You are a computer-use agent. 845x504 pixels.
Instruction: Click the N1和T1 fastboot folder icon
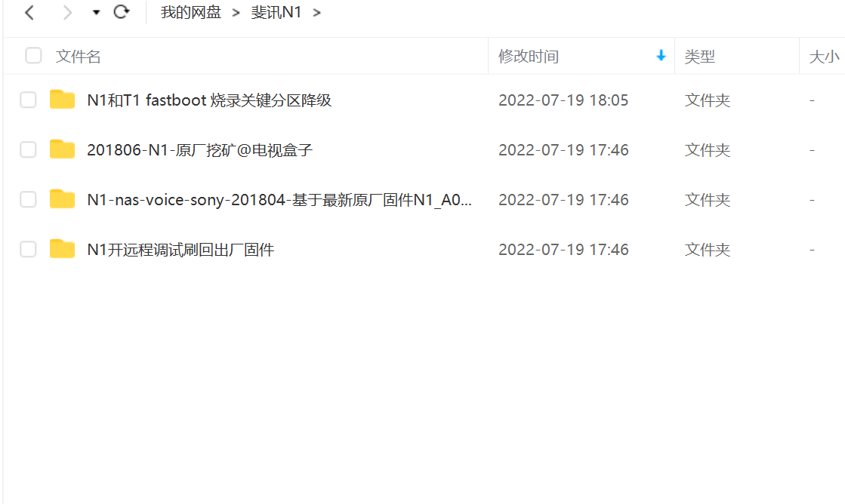click(62, 100)
